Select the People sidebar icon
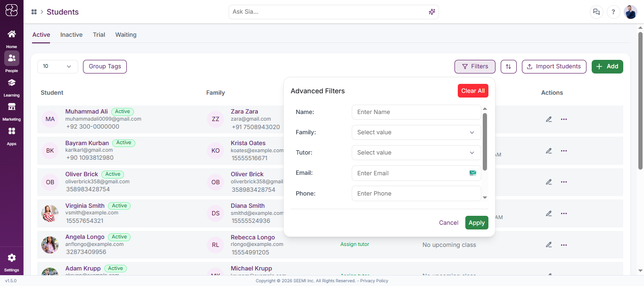The height and width of the screenshot is (286, 644). point(12,58)
